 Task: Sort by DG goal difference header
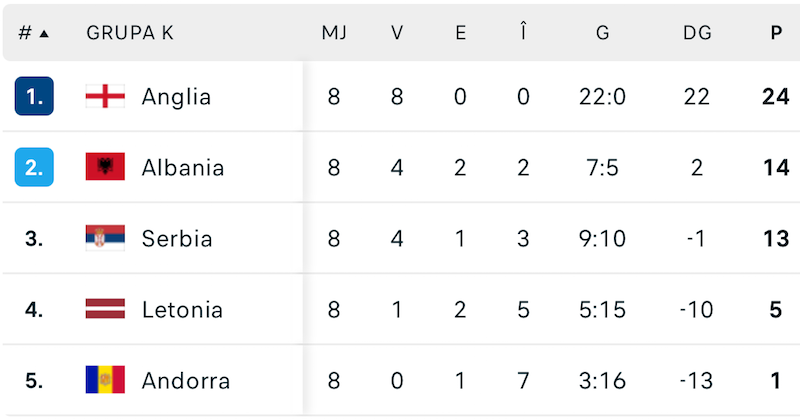[697, 32]
